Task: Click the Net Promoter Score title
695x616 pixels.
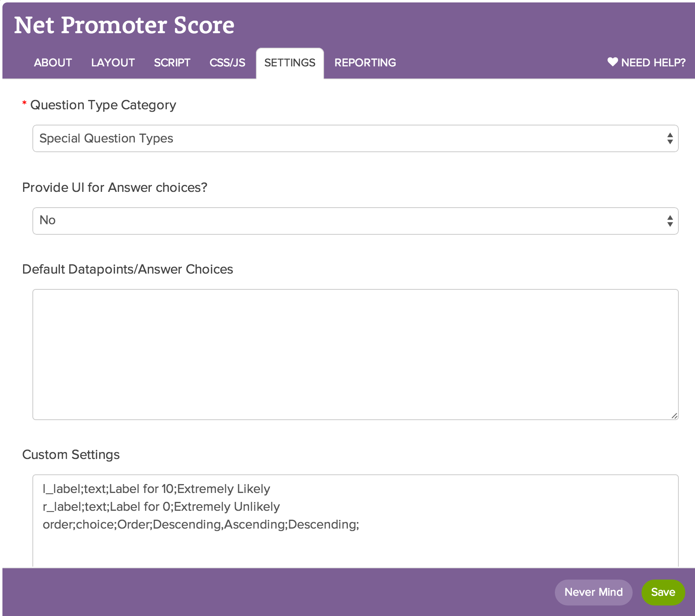Action: (x=124, y=25)
